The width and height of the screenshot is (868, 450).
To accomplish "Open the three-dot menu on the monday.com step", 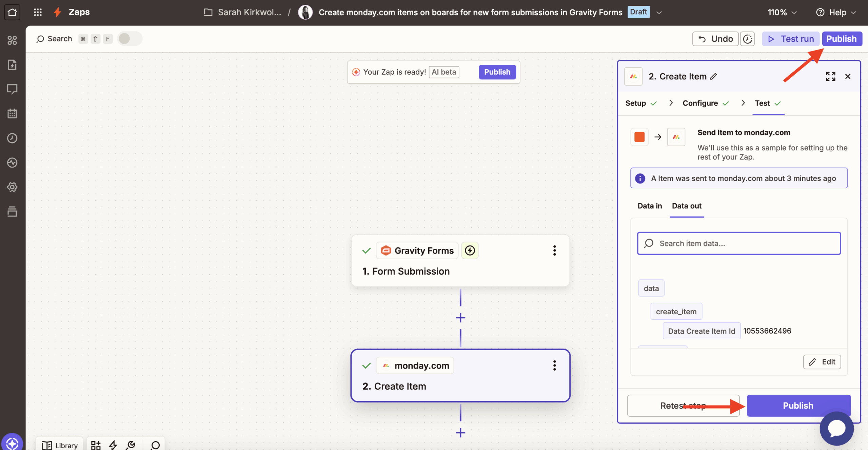I will click(x=554, y=365).
